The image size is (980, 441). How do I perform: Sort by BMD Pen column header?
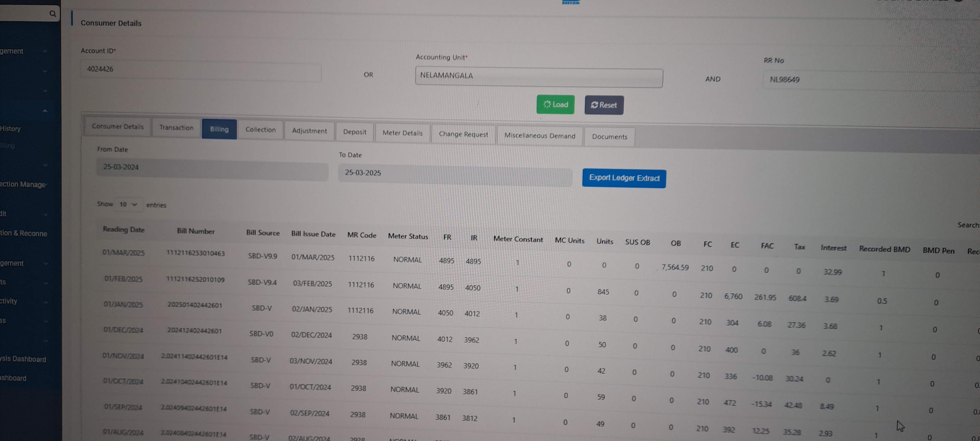[938, 251]
